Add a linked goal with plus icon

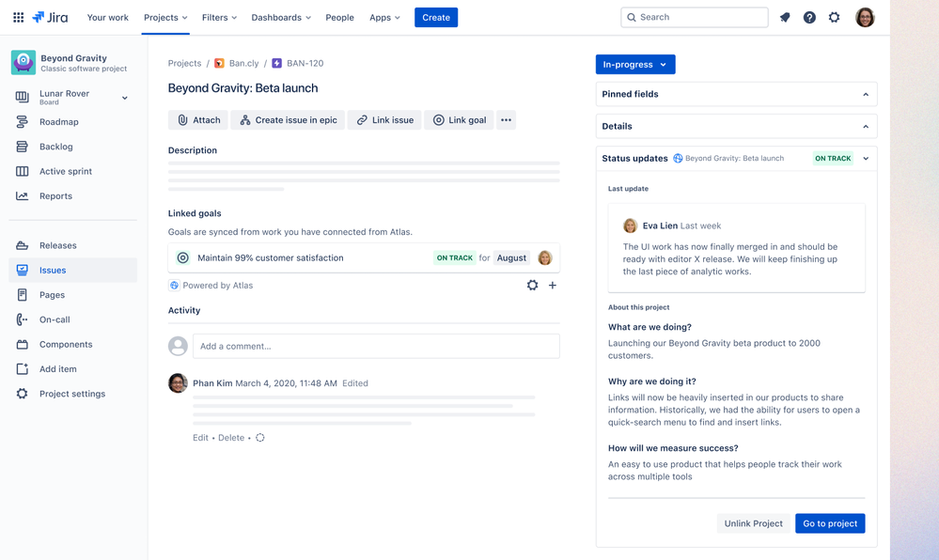[x=552, y=285]
